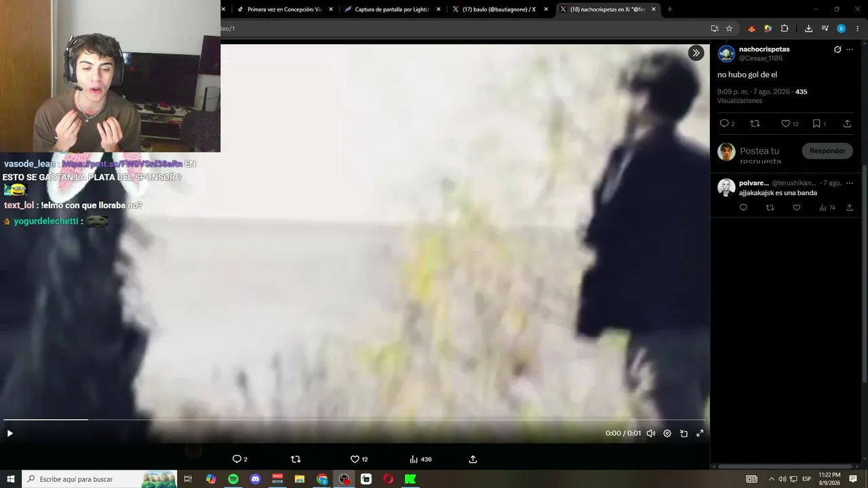The image size is (868, 488).
Task: Open Task View on the taskbar
Action: [x=189, y=479]
